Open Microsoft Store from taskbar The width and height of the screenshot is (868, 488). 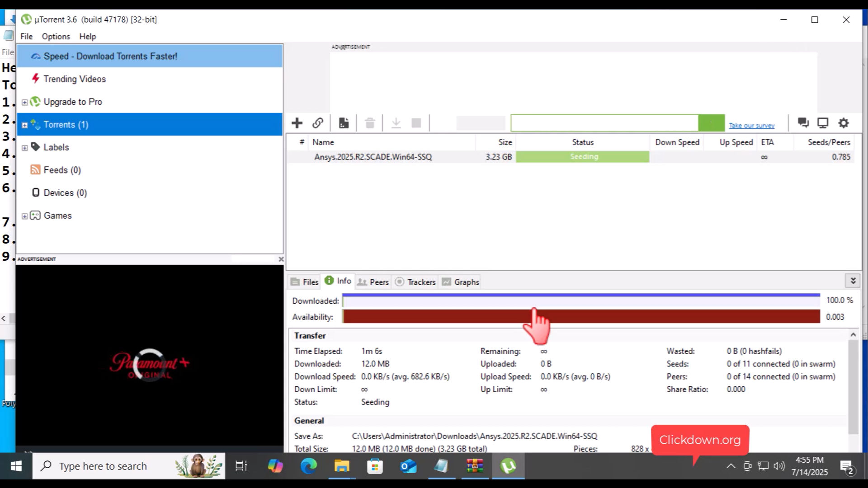[375, 466]
